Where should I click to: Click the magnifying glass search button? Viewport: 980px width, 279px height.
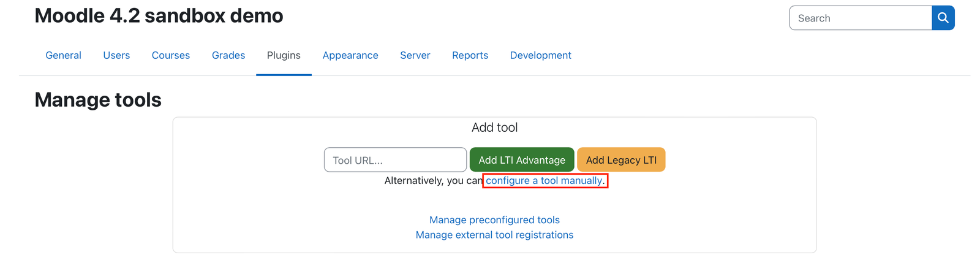[x=943, y=18]
